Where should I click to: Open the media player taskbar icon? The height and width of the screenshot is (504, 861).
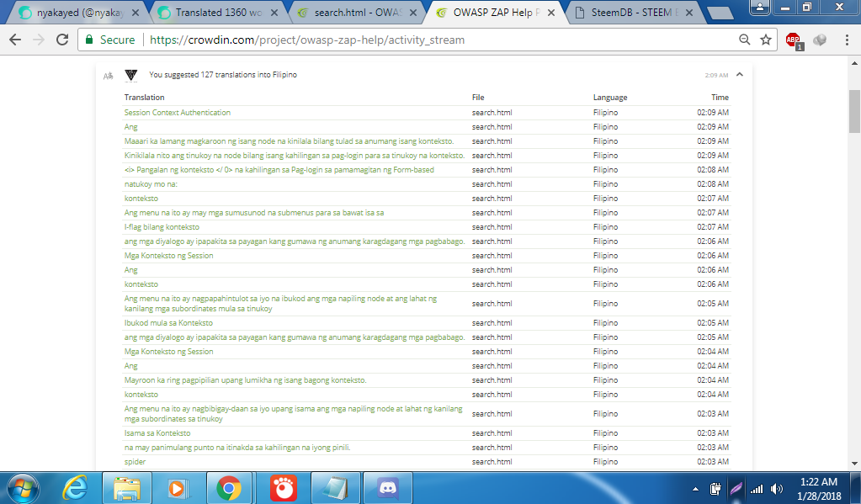click(x=177, y=487)
